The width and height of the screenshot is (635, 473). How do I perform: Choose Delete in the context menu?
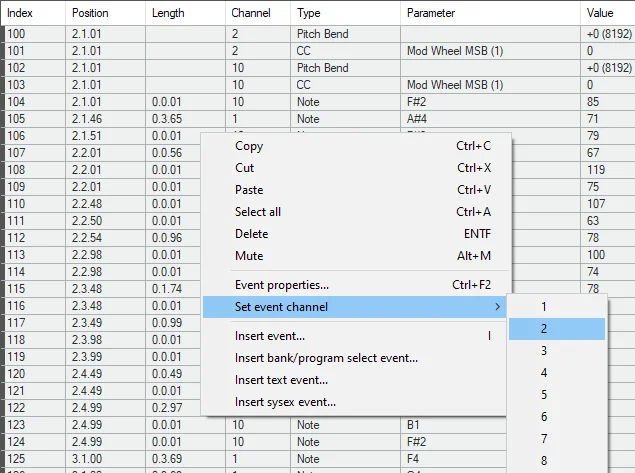354,234
